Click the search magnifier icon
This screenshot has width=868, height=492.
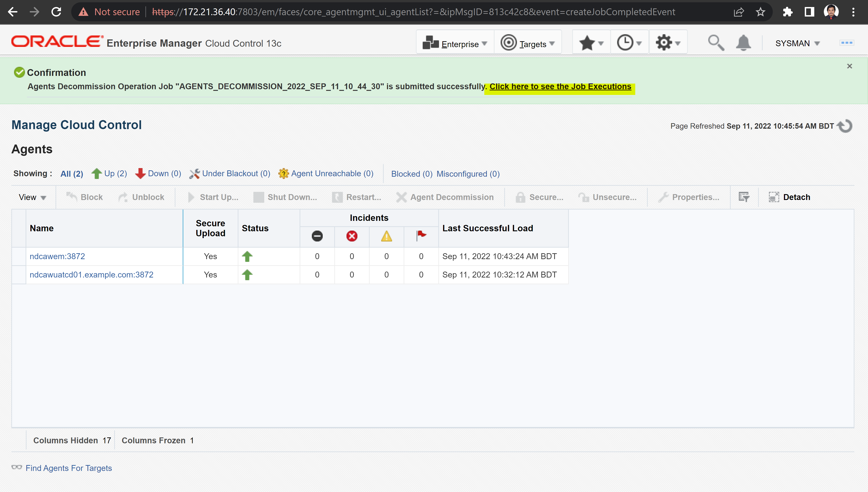point(716,43)
